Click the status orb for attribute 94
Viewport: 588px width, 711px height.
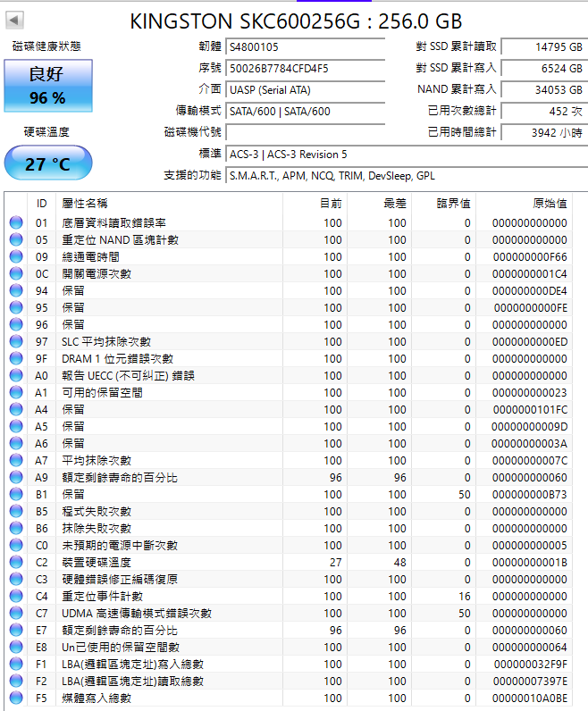point(16,290)
